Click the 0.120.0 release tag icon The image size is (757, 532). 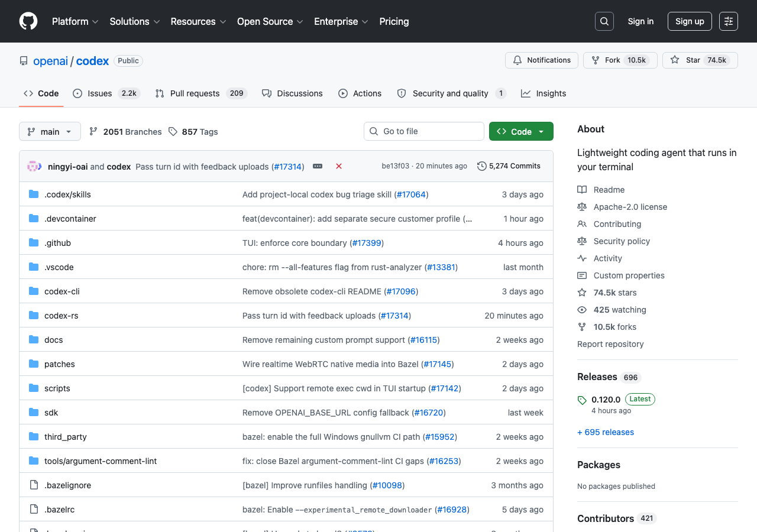click(x=582, y=400)
